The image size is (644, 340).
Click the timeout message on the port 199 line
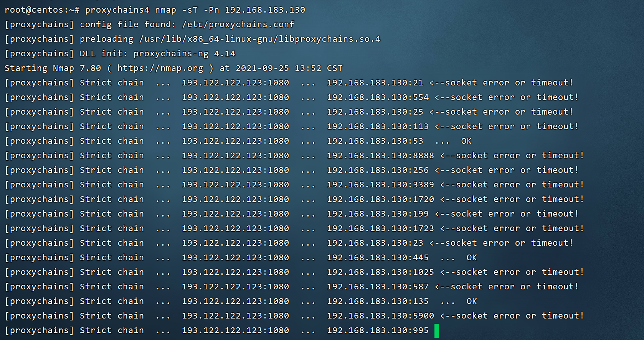507,214
